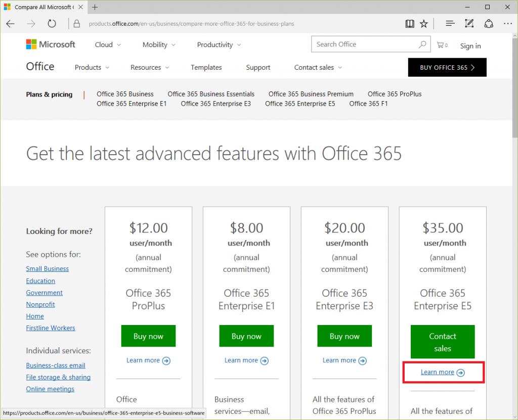Viewport: 518px width, 420px height.
Task: Close the Compare All Microsoft tab
Action: pyautogui.click(x=80, y=7)
